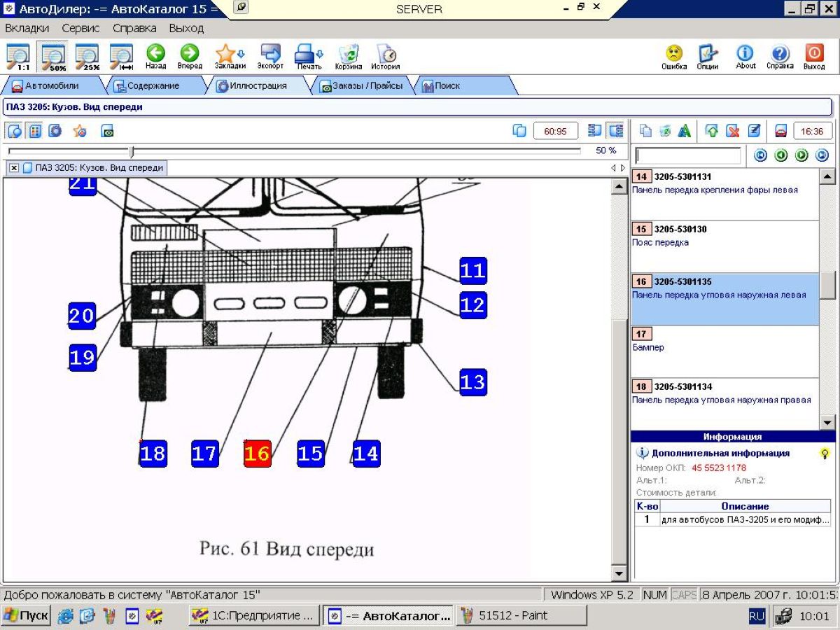Click the parts search input field
Image resolution: width=840 pixels, height=630 pixels.
point(687,155)
